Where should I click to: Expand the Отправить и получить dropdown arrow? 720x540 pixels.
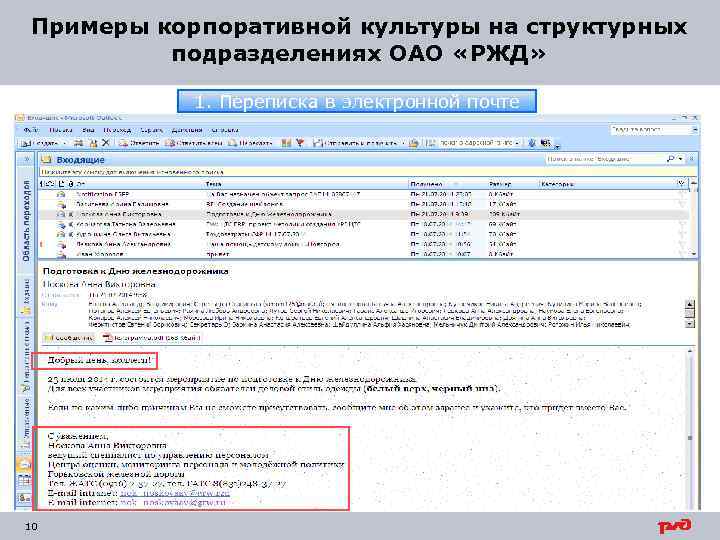pyautogui.click(x=403, y=143)
